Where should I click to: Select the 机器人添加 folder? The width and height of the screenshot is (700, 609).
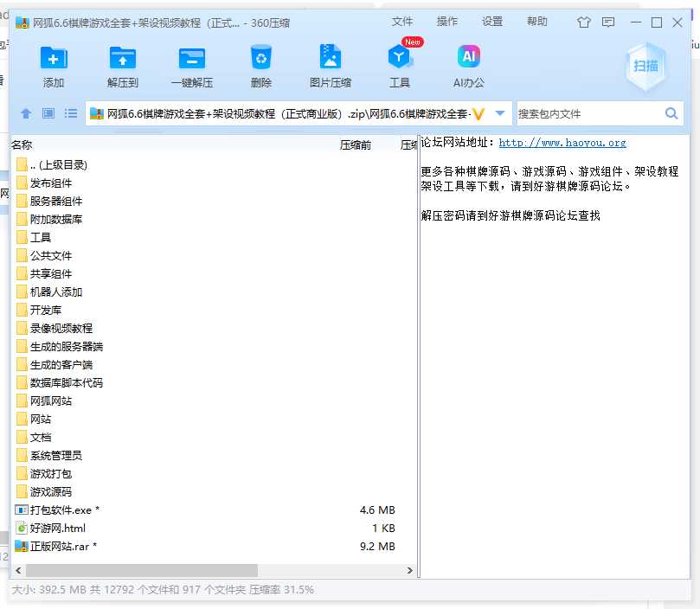49,292
